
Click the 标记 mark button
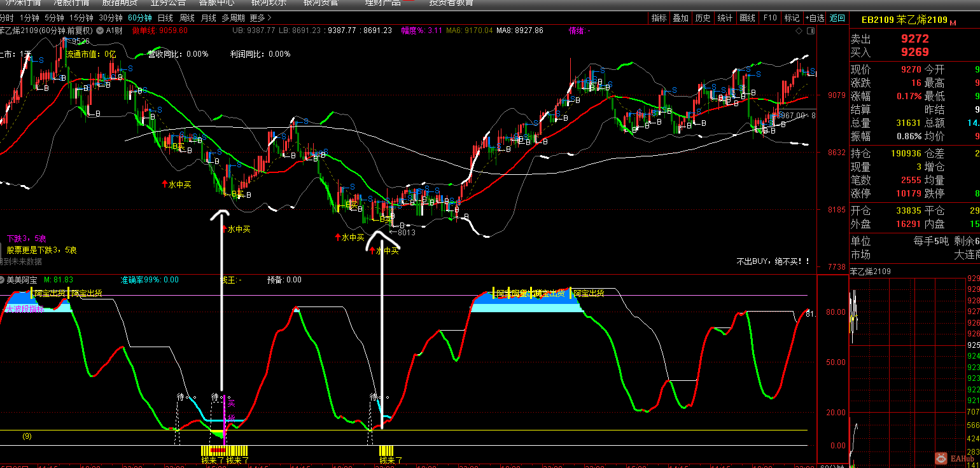[x=792, y=18]
